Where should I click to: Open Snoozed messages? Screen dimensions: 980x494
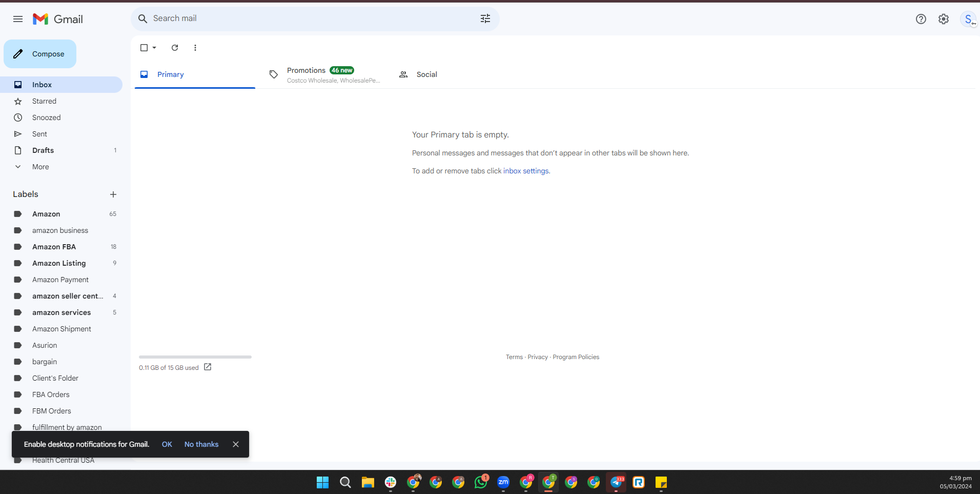[x=61, y=117]
